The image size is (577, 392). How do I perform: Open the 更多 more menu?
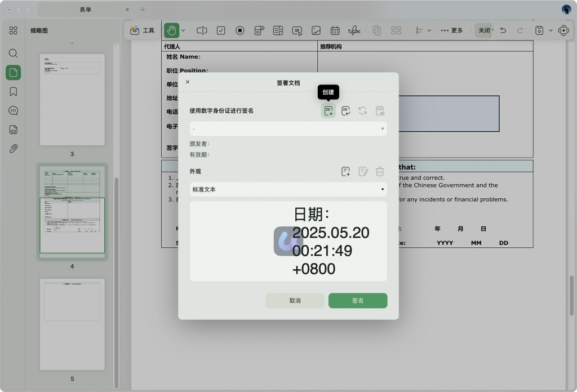(x=452, y=30)
